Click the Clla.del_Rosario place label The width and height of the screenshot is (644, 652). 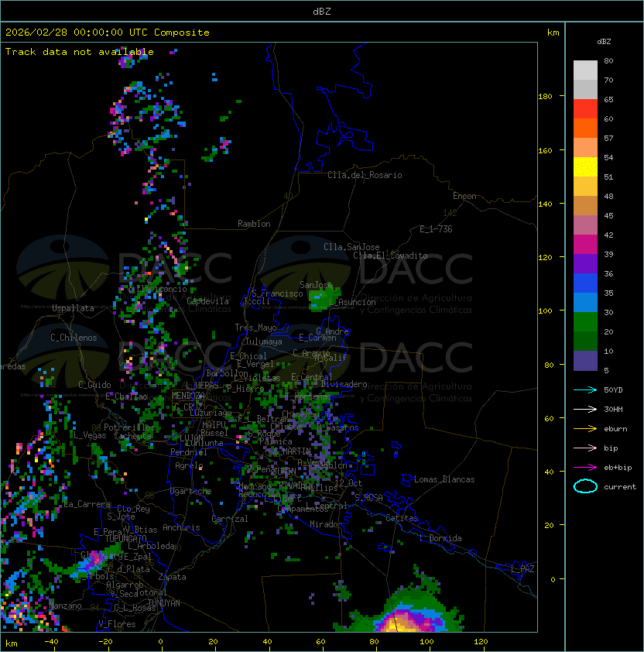365,175
